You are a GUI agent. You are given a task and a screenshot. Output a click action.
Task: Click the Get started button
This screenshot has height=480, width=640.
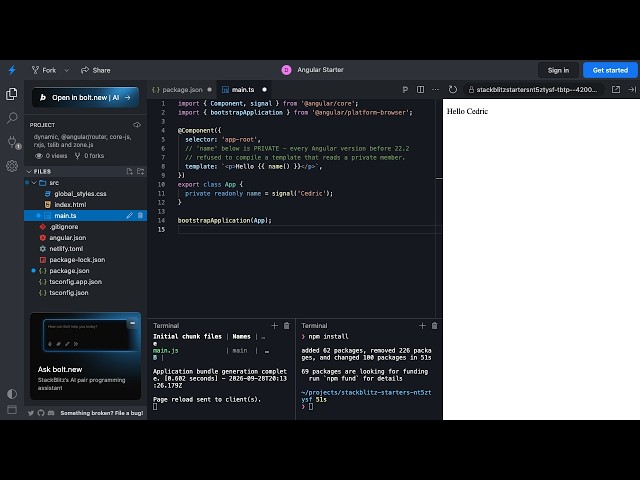(x=610, y=70)
